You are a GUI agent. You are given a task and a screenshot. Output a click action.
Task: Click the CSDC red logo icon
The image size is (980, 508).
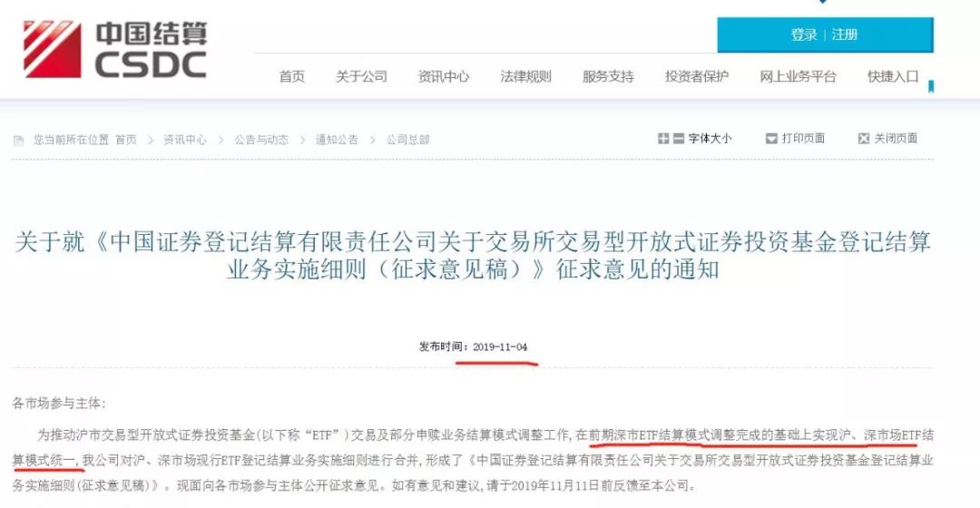click(x=53, y=49)
